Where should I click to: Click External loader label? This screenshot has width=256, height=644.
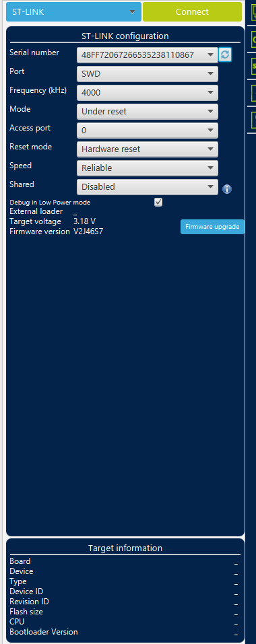coord(36,211)
